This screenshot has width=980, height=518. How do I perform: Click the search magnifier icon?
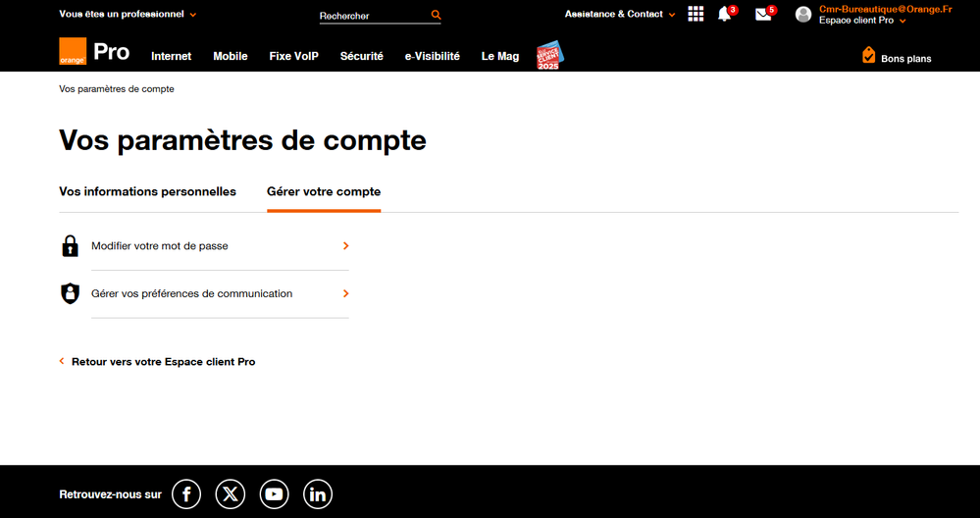(x=436, y=15)
